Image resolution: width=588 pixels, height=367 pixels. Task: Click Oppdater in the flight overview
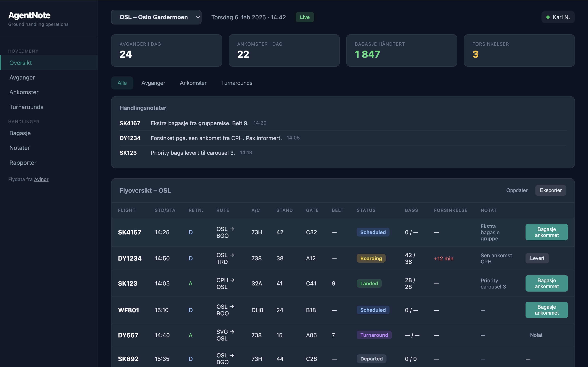click(x=517, y=190)
